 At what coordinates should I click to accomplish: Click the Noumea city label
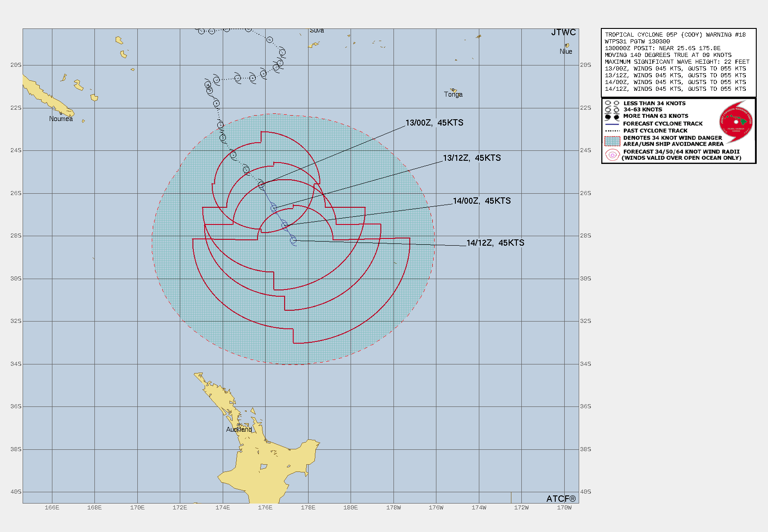pyautogui.click(x=61, y=119)
